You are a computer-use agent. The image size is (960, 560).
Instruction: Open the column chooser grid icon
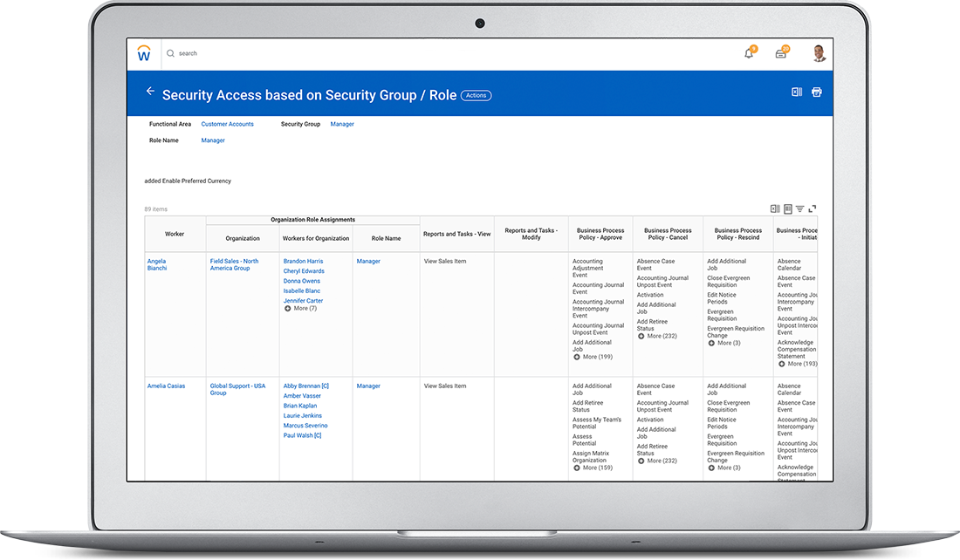pyautogui.click(x=788, y=208)
